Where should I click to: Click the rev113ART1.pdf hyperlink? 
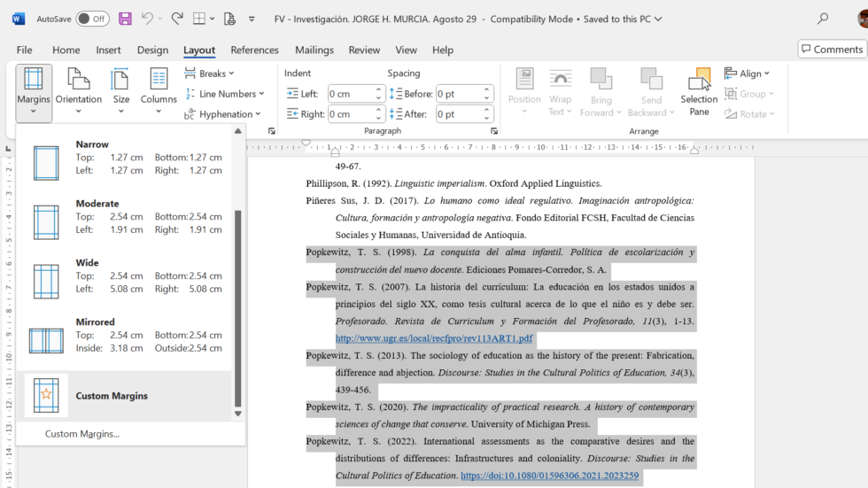click(x=433, y=338)
